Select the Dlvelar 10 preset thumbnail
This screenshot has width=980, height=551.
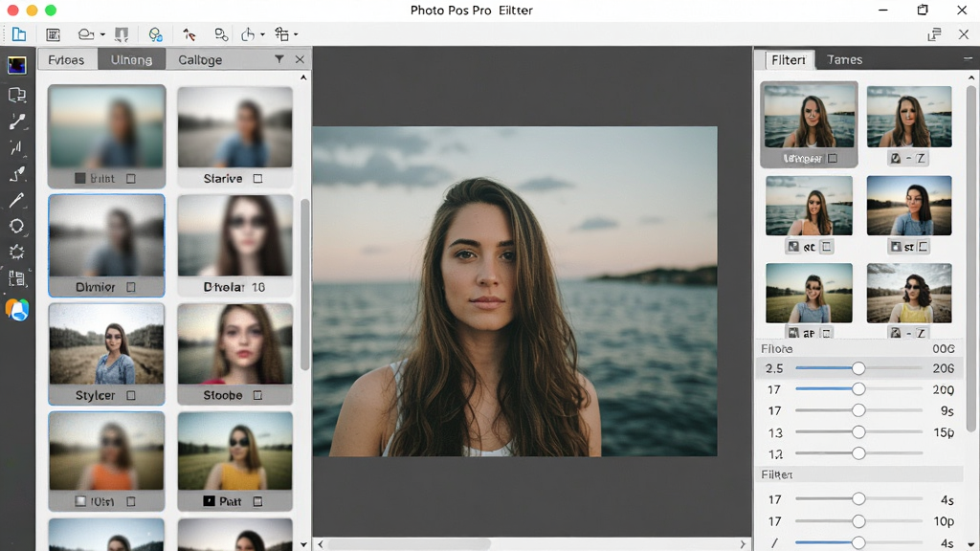coord(235,235)
